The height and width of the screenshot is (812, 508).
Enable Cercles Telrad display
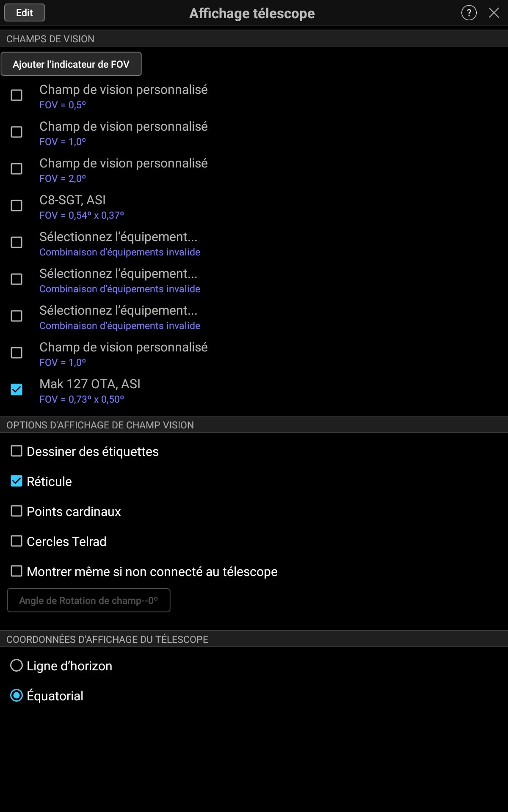click(17, 541)
